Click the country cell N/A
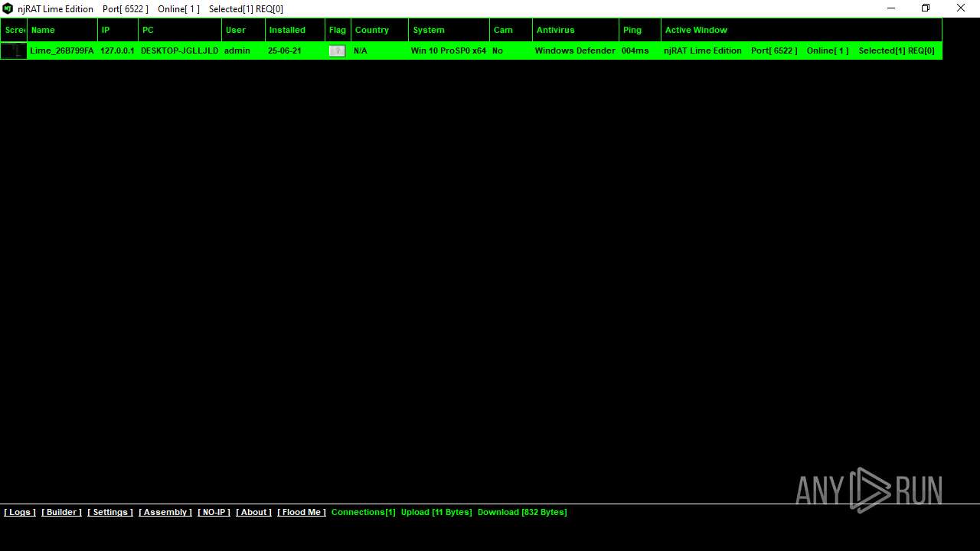 point(361,51)
